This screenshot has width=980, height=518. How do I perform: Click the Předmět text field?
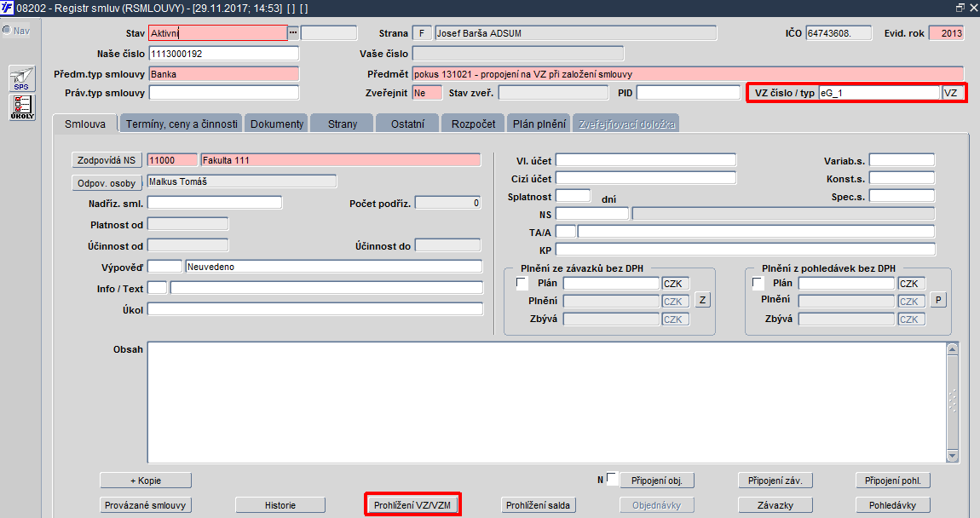point(688,74)
